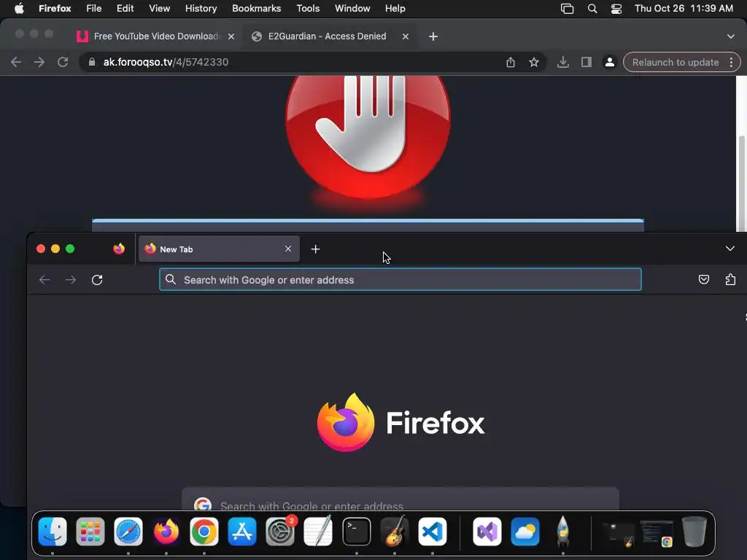Viewport: 747px width, 560px height.
Task: Open the Firefox application menu
Action: (x=55, y=8)
